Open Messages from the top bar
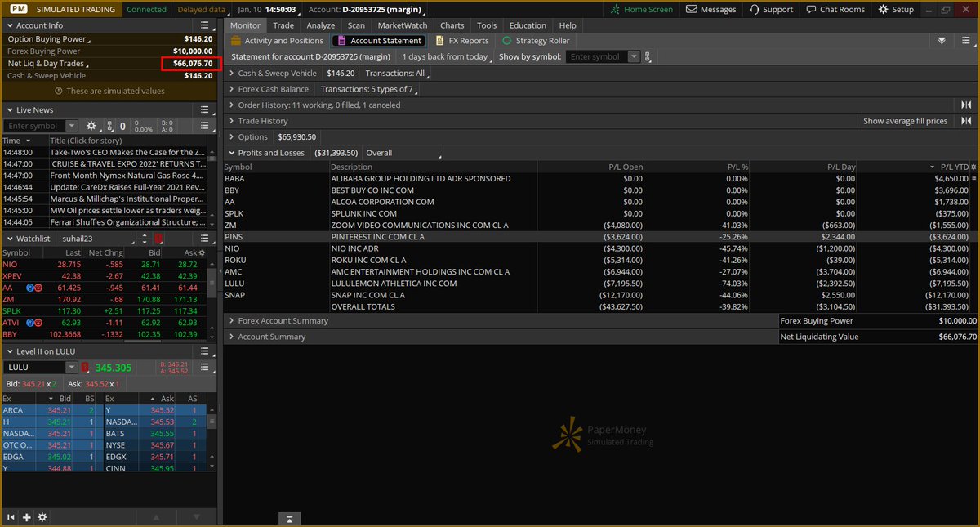 coord(710,9)
